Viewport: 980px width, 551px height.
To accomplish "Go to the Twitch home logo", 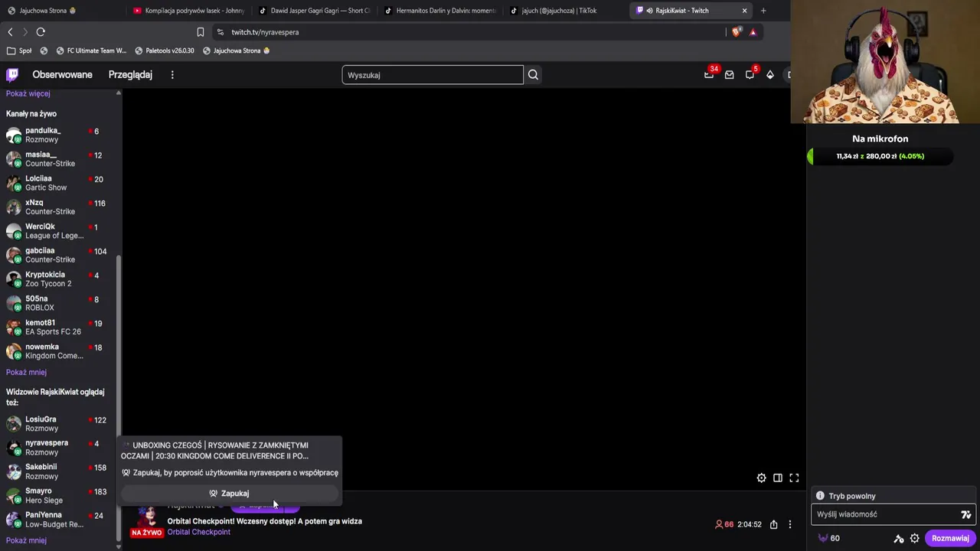I will point(12,74).
